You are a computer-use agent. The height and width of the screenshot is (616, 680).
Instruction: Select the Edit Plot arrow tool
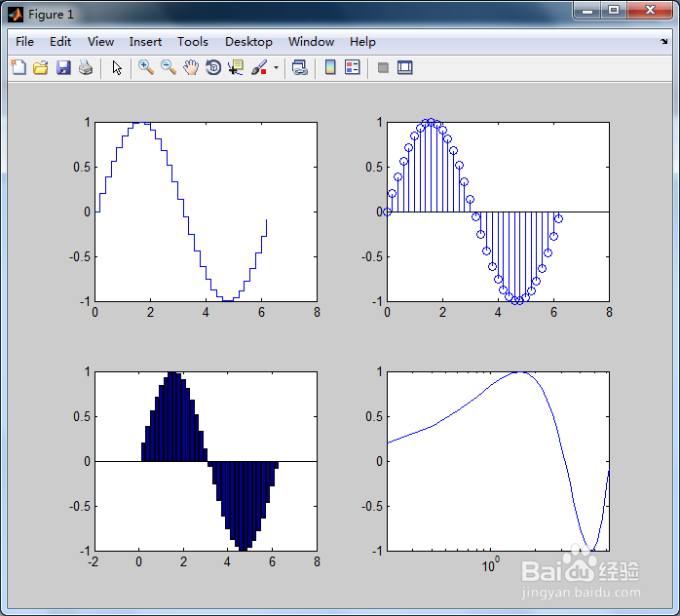pos(117,67)
